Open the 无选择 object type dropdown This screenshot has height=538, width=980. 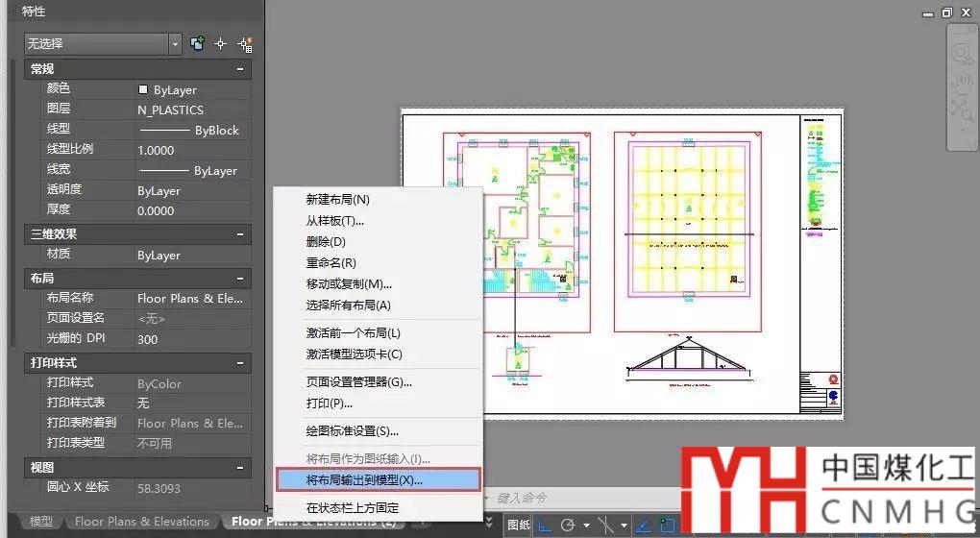click(x=175, y=44)
